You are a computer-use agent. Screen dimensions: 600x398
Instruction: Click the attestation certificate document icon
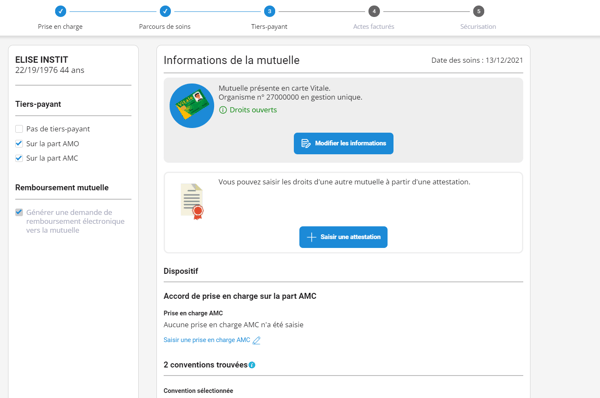coord(192,201)
